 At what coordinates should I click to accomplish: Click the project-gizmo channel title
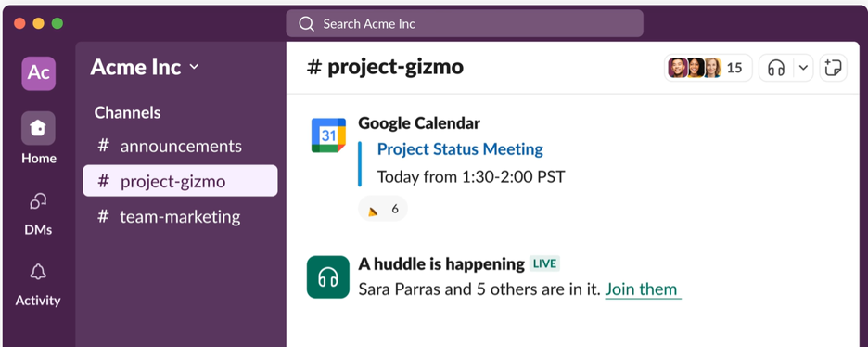pyautogui.click(x=385, y=67)
